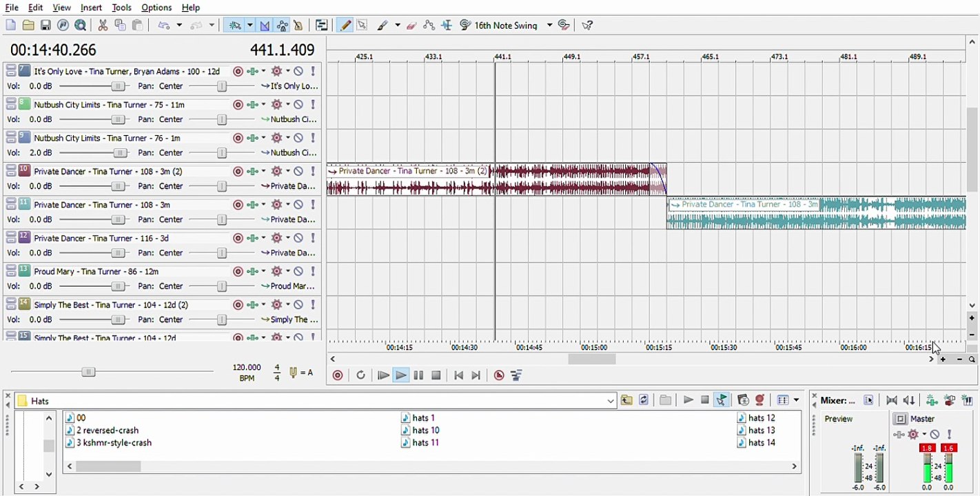Open Master bus gear dropdown arrow in the Mixer
980x496 pixels.
(924, 434)
